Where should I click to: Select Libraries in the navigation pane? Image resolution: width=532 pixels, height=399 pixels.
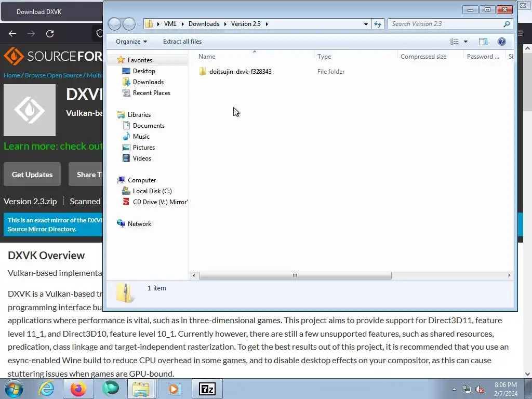[x=139, y=115]
